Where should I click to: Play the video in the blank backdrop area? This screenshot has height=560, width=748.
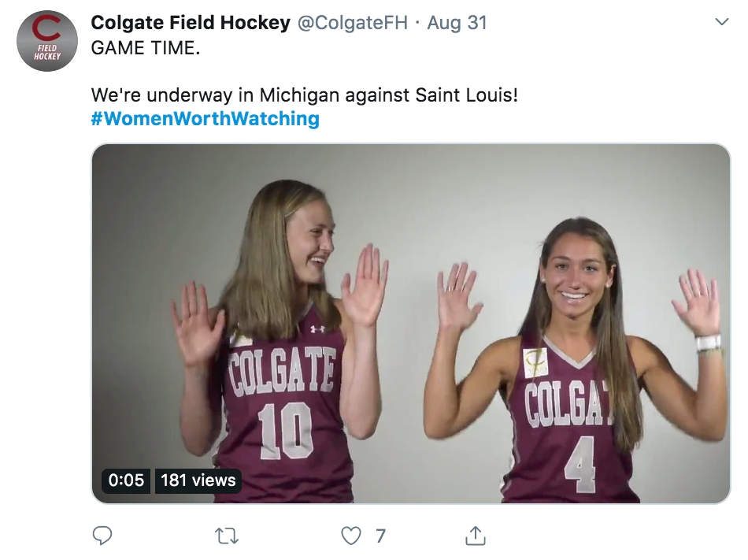[x=441, y=197]
